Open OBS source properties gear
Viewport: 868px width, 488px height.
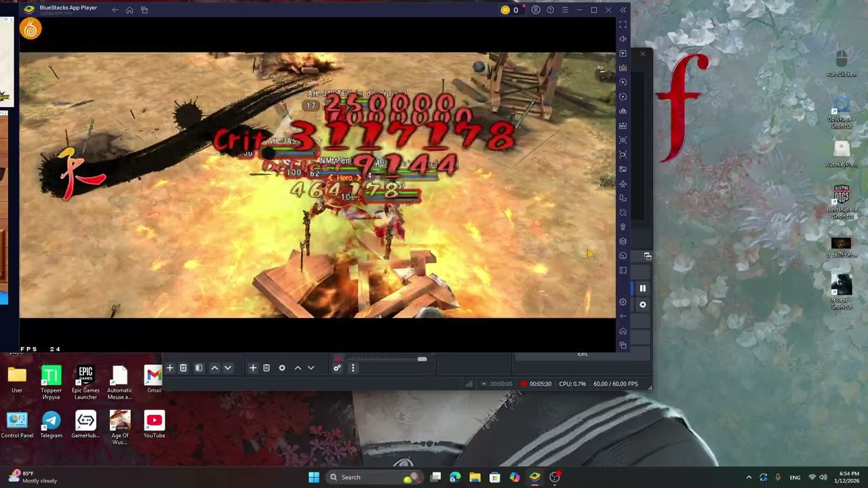coord(282,368)
